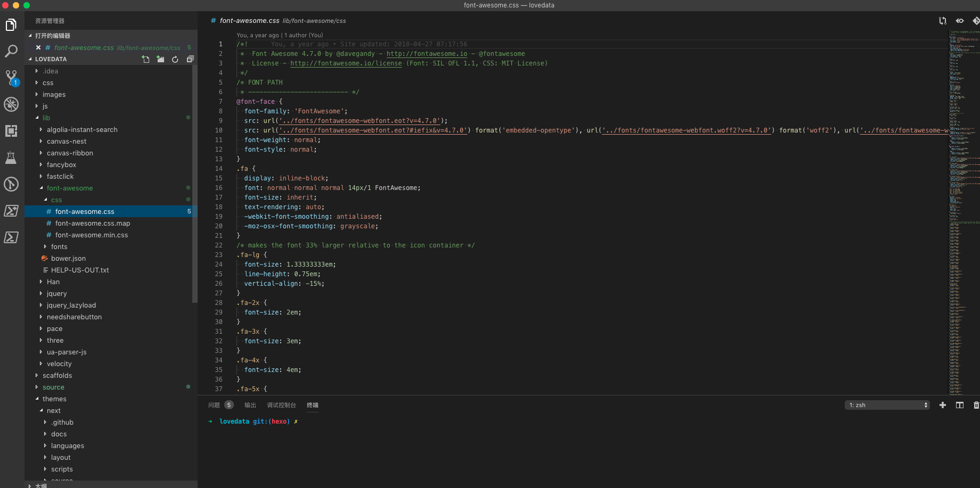Collapse all folders in LOVEDATA explorer
This screenshot has width=980, height=488.
(x=190, y=59)
